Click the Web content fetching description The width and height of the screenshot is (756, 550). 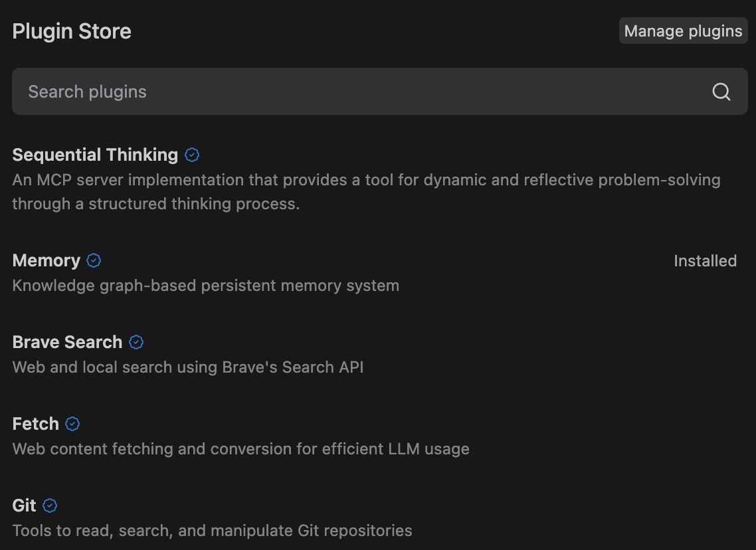pos(240,449)
